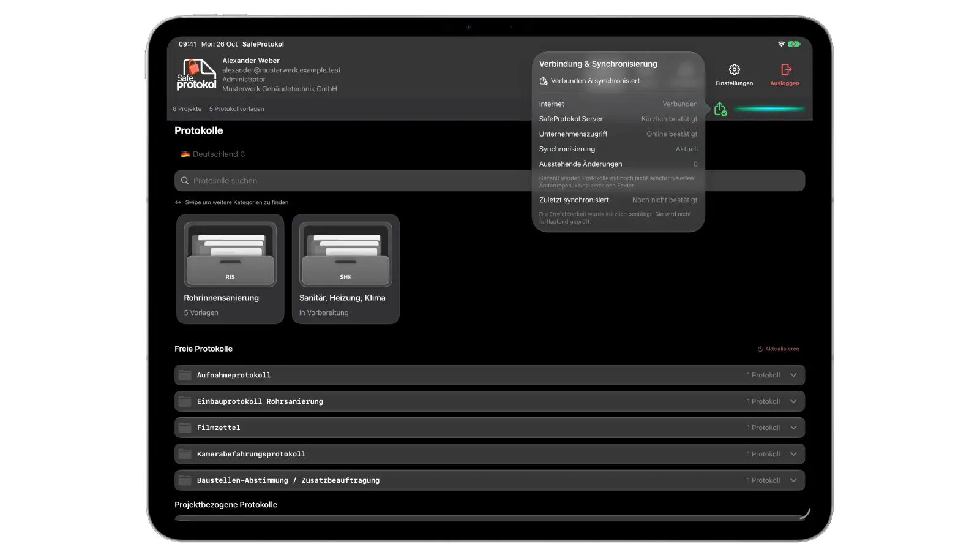Image resolution: width=980 pixels, height=552 pixels.
Task: Click the Filmzettel folder icon
Action: click(185, 428)
